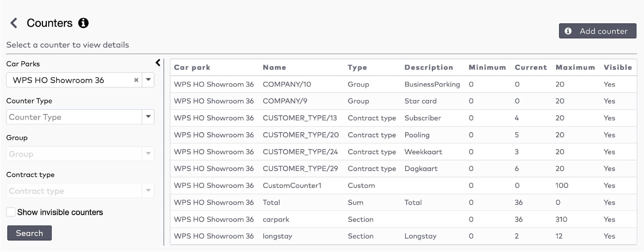Toggle visibility of CustomCounter1 row

pos(609,185)
